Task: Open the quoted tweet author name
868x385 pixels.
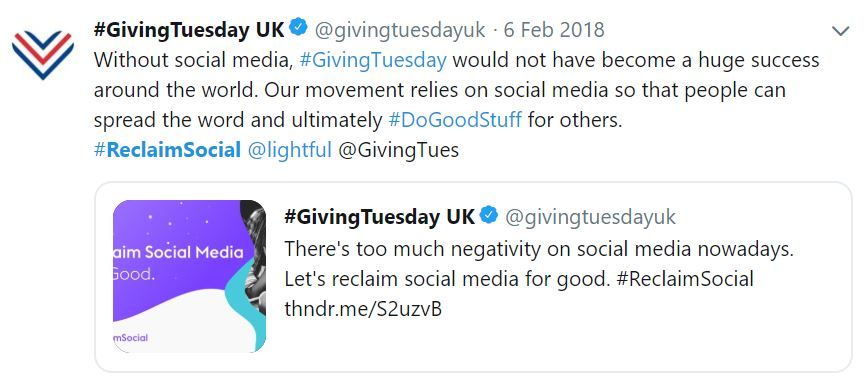Action: click(379, 217)
